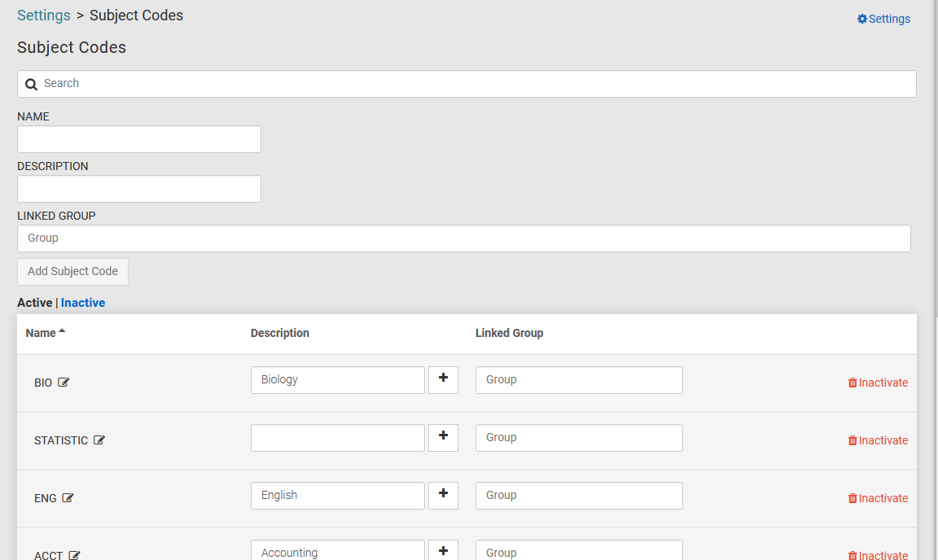
Task: Click the empty description field for STATISTIC
Action: pos(337,438)
